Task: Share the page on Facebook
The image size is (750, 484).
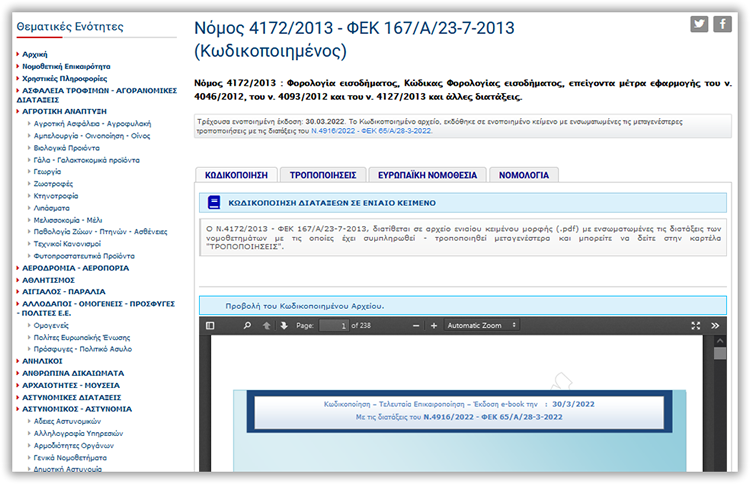Action: 722,25
